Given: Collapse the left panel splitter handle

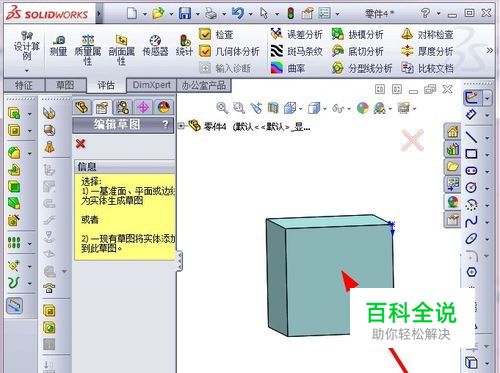Looking at the screenshot, I should [180, 260].
